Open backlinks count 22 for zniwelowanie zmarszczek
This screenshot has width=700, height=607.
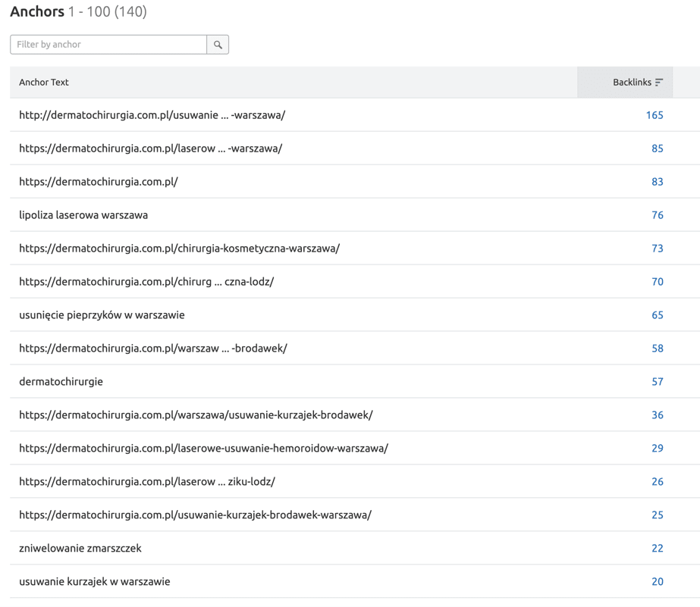[x=657, y=549]
